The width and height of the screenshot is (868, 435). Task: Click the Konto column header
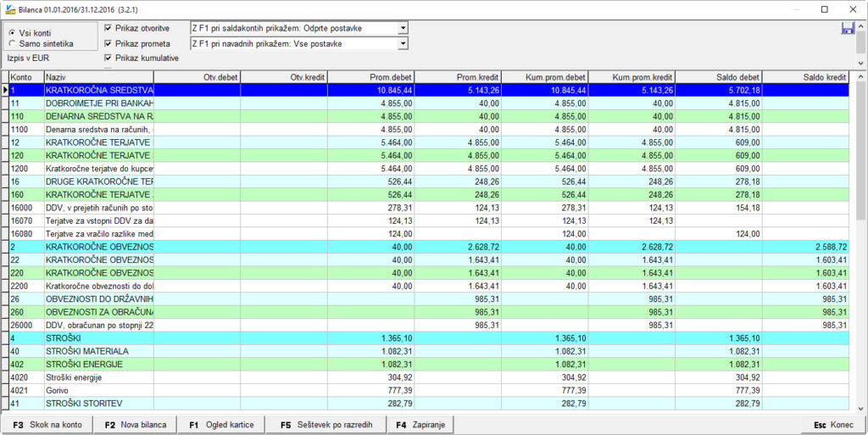coord(25,77)
